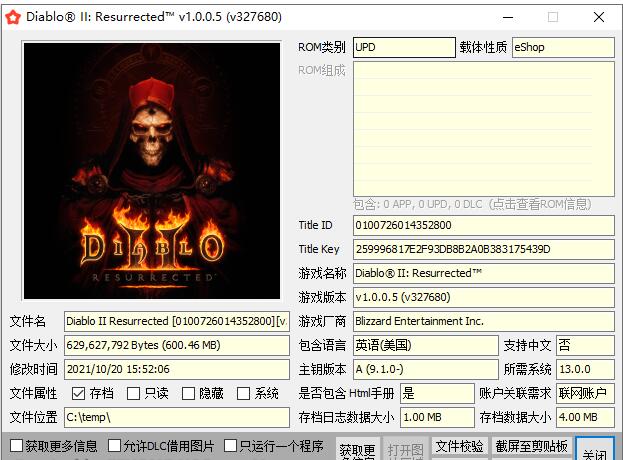Click the 游戏厂商 Blizzard Entertainment field
This screenshot has height=460, width=623.
tap(484, 321)
